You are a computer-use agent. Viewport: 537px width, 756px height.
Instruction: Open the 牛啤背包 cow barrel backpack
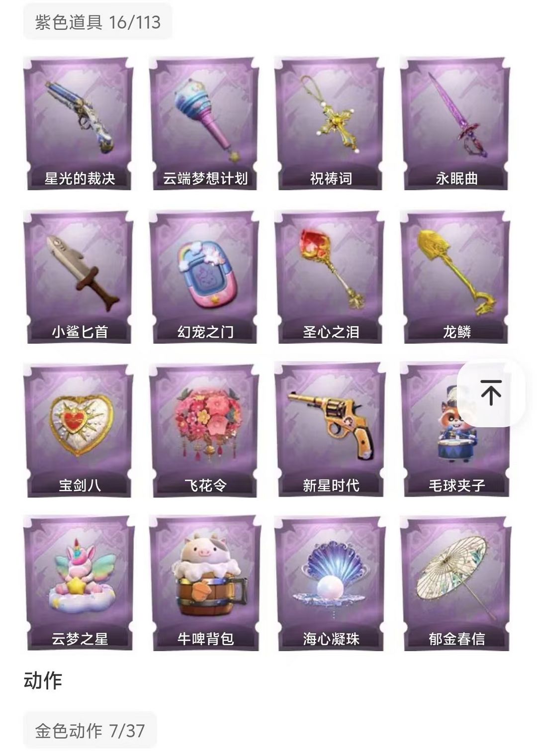(x=204, y=584)
